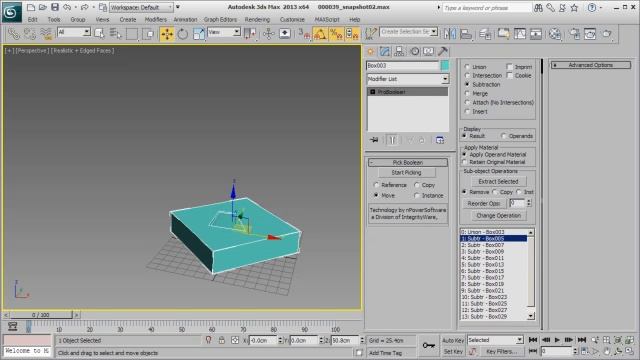
Task: Open the Animation menu
Action: (185, 20)
